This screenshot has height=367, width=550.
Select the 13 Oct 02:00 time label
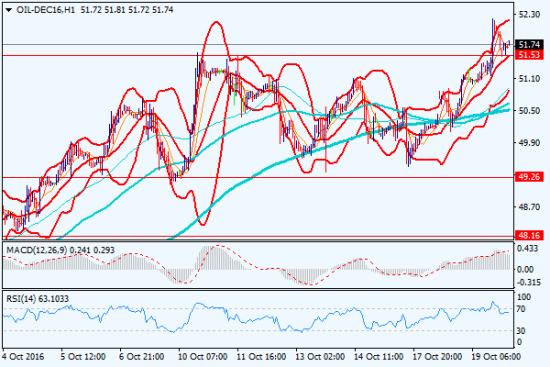point(319,357)
